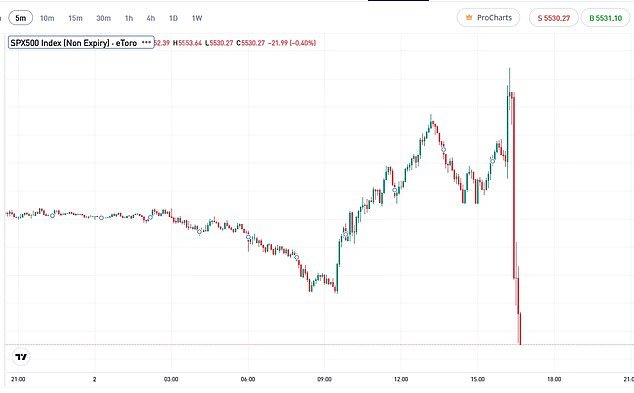
Task: Select the 1D timeframe
Action: pyautogui.click(x=173, y=18)
